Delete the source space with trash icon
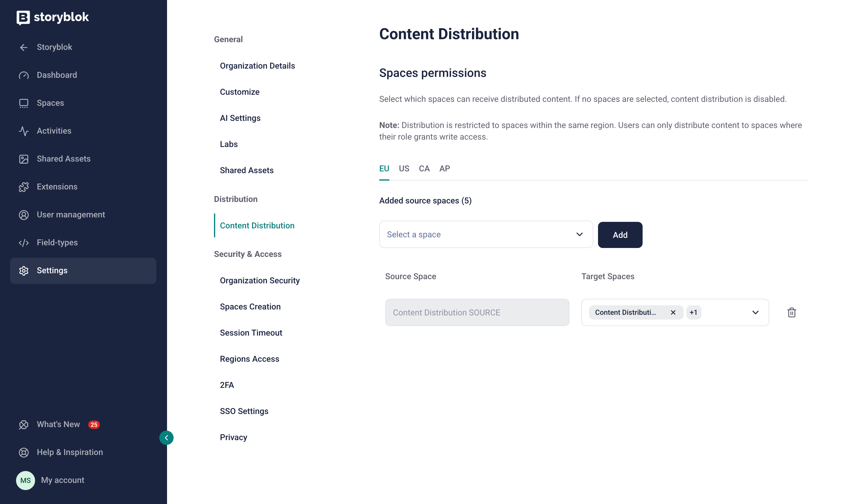856x504 pixels. tap(792, 312)
